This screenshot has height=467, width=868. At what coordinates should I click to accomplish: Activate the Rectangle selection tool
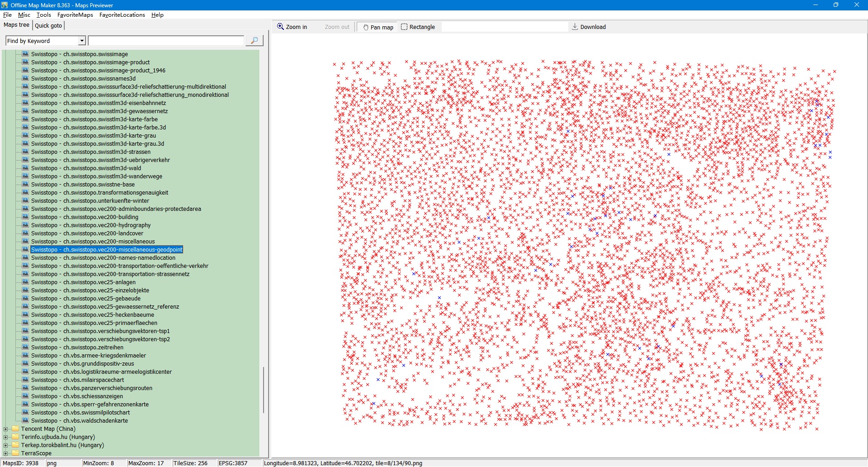pos(404,27)
